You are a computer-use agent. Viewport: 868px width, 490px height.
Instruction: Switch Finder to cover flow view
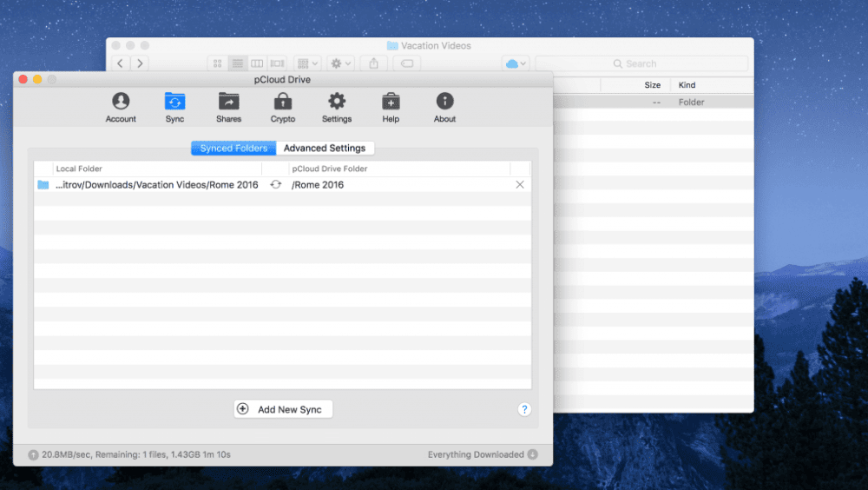tap(278, 63)
